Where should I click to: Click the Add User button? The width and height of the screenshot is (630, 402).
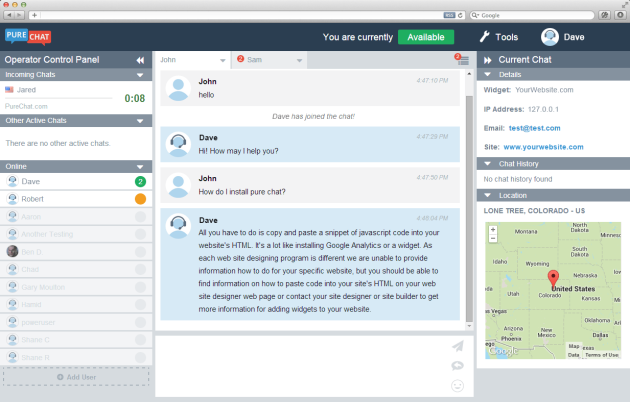(76, 377)
